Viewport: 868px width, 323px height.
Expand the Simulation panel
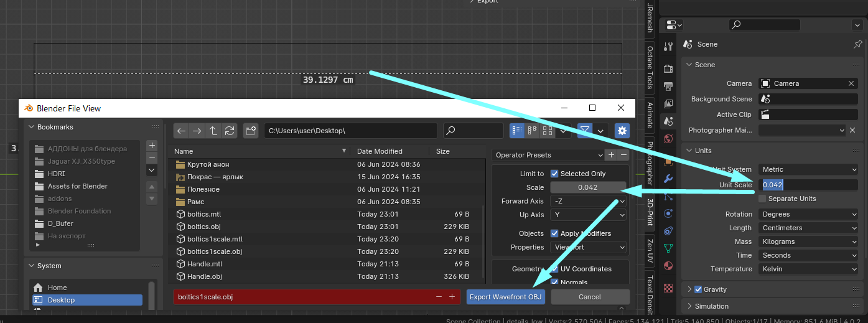pyautogui.click(x=689, y=306)
